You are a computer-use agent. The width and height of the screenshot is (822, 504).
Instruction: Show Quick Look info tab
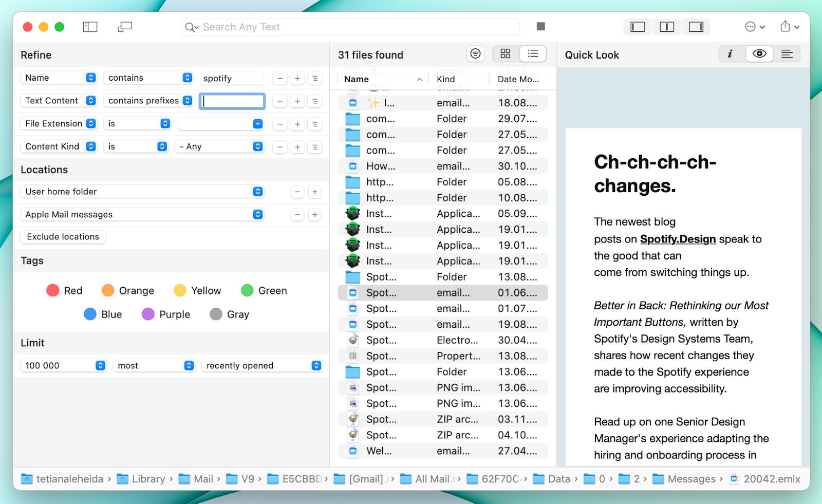(x=730, y=53)
